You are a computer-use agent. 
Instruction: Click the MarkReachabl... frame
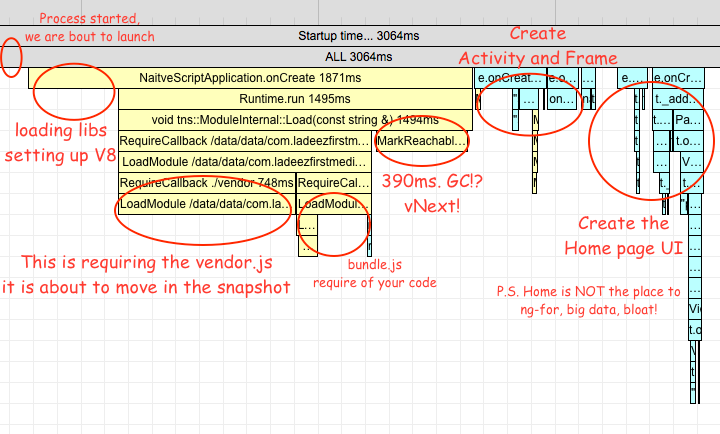(422, 142)
